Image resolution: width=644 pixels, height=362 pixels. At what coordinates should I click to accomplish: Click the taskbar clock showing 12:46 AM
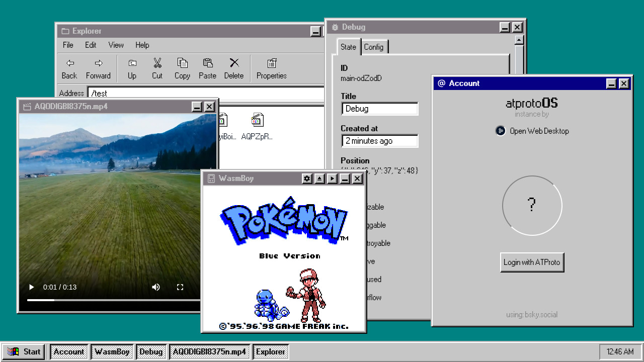coord(620,351)
